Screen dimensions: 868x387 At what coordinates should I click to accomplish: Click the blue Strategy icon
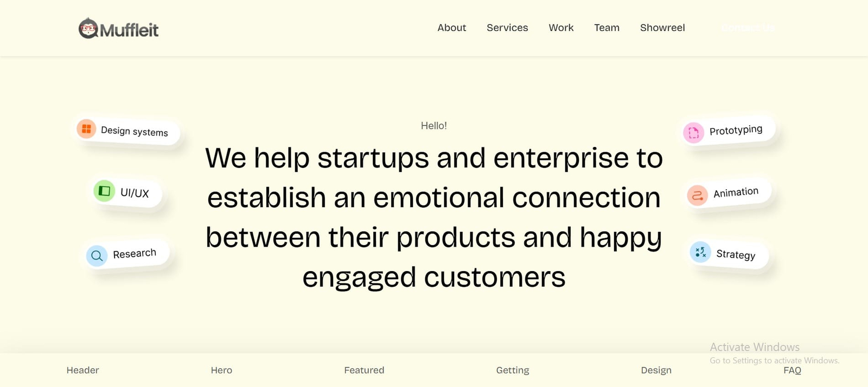pyautogui.click(x=700, y=252)
